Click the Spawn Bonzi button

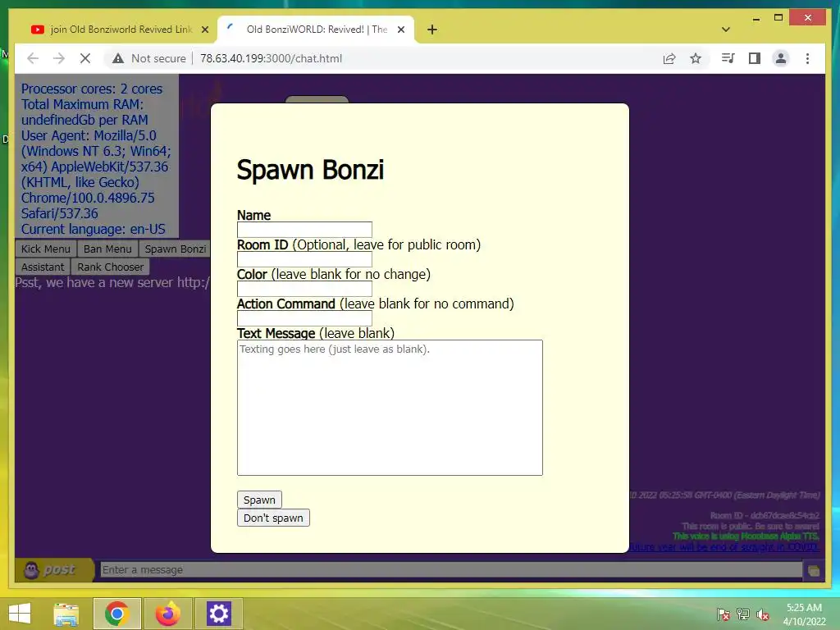tap(176, 249)
